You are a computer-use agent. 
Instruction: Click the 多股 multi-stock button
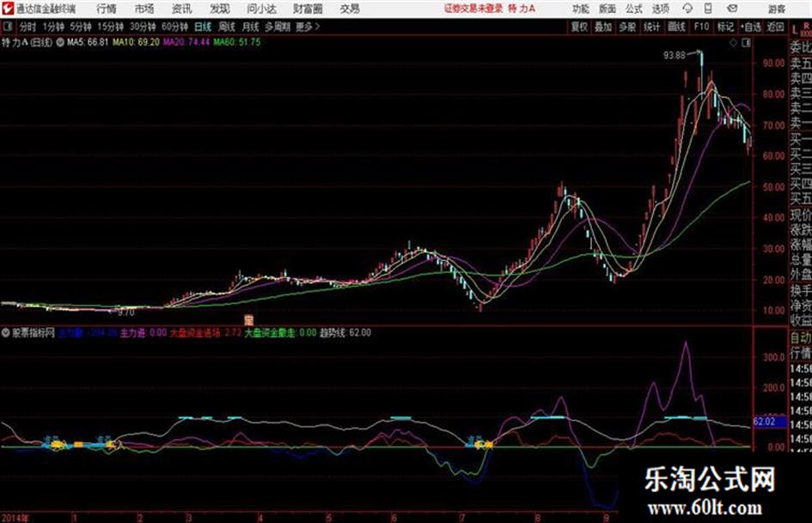coord(627,27)
